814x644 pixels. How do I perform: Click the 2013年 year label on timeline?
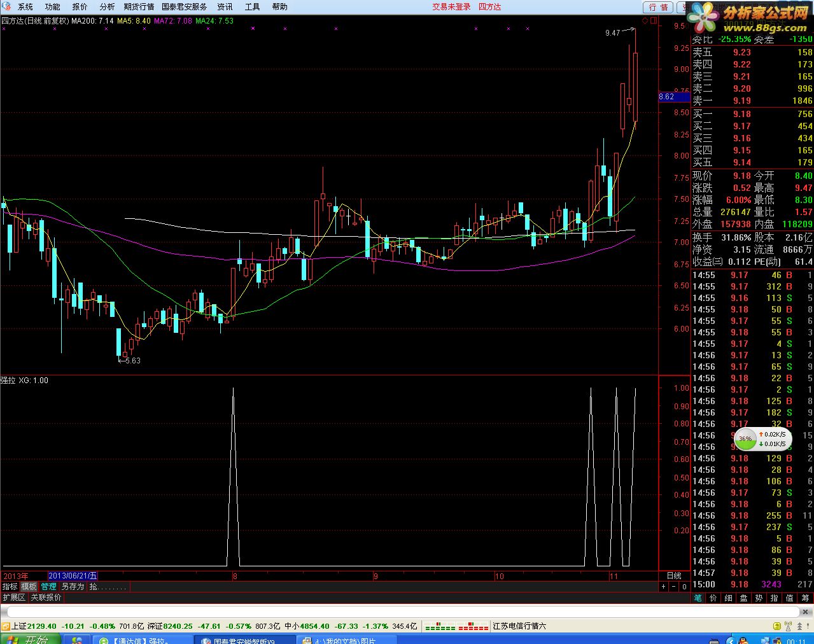16,576
